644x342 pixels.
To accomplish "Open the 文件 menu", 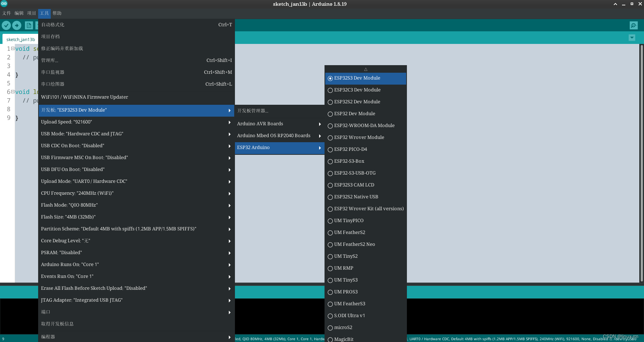I will [x=6, y=13].
